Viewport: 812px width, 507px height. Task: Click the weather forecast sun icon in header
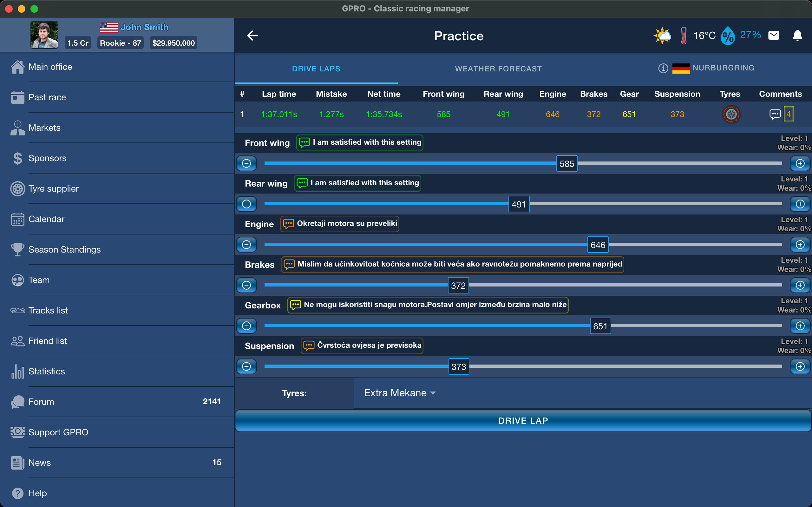point(662,35)
